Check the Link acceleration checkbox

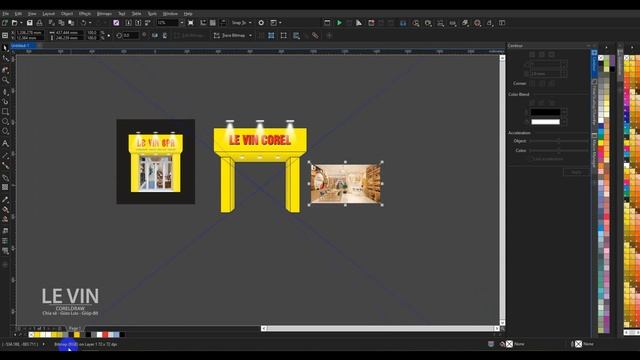coord(531,159)
